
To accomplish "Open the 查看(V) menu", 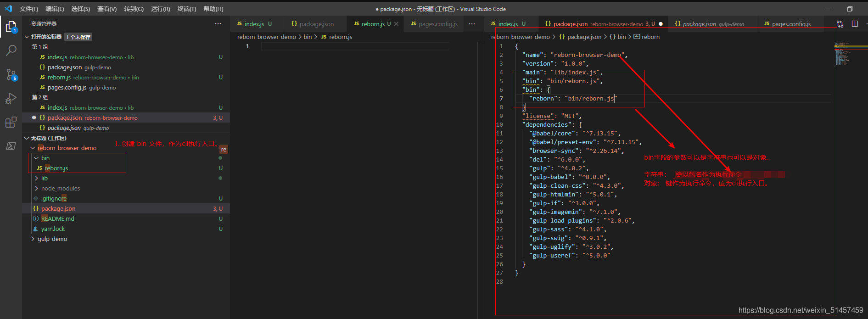I will [107, 9].
